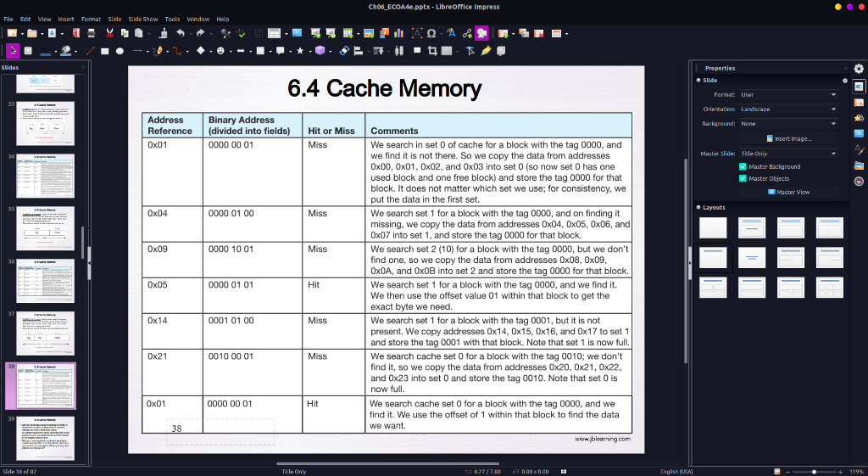Close the Slides panel
The image size is (868, 476).
83,68
